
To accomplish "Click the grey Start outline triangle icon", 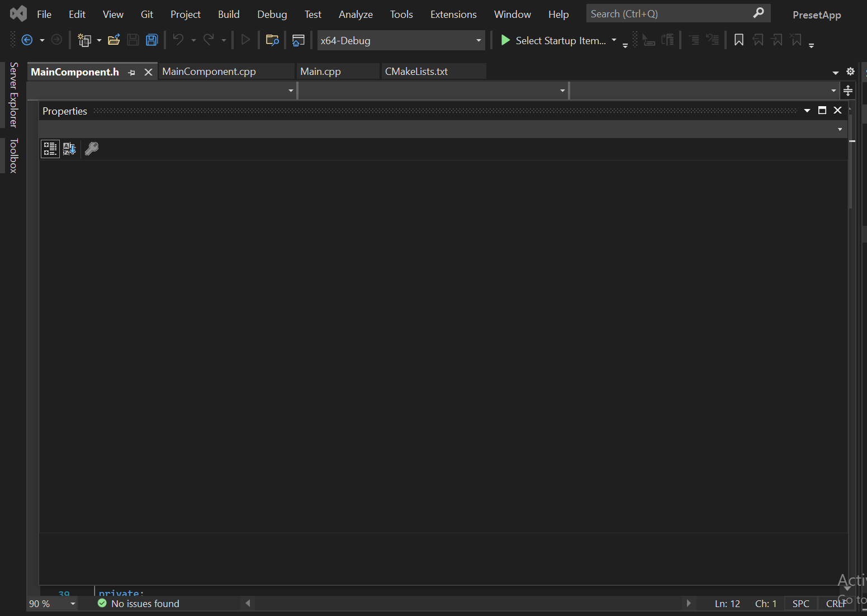I will pos(245,40).
